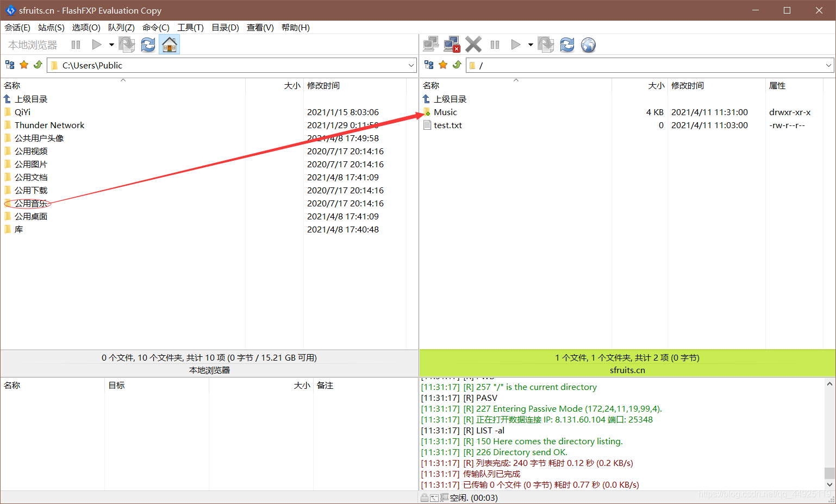Viewport: 836px width, 504px height.
Task: Select the remote Music folder
Action: click(445, 112)
